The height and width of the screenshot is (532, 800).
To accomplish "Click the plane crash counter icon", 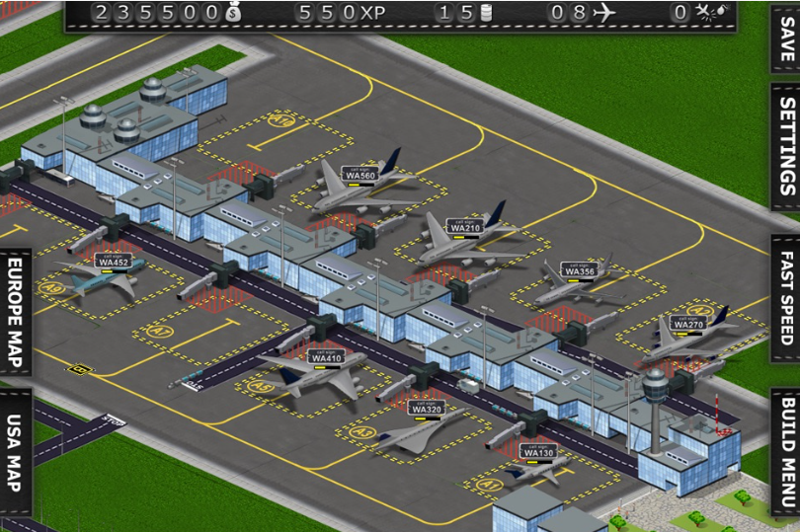I will point(705,13).
